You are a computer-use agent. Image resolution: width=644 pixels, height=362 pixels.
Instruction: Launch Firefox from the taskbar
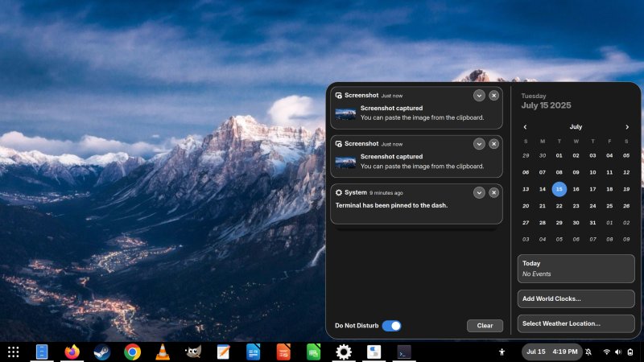(72, 352)
